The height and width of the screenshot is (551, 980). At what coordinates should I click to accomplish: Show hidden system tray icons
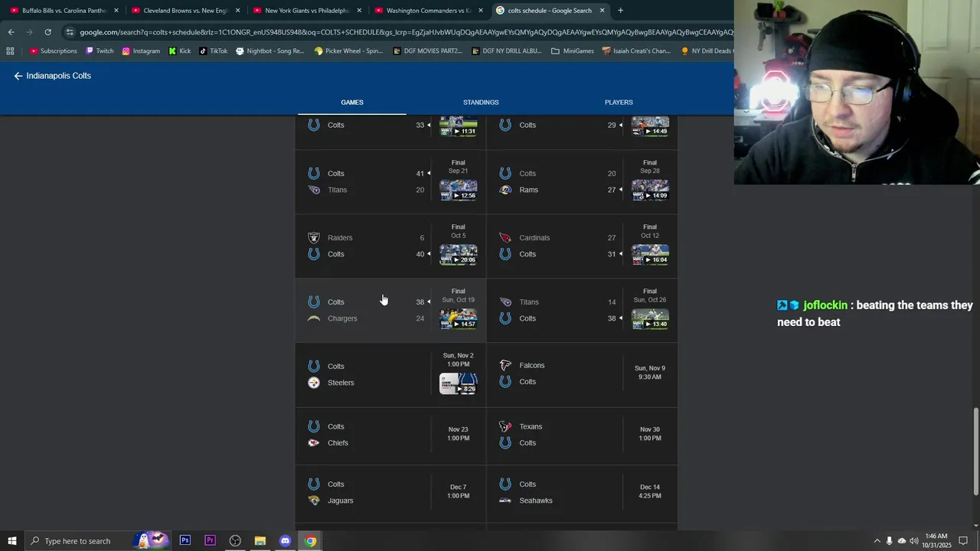[877, 541]
